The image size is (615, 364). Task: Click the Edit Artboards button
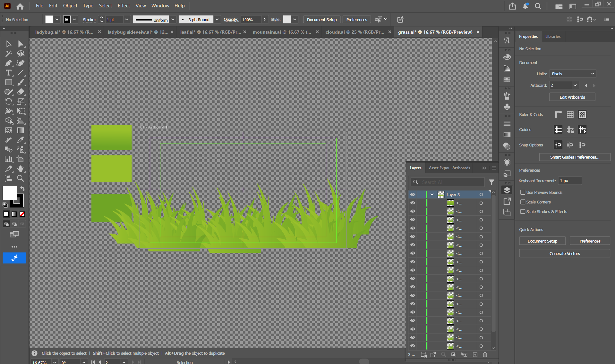coord(572,97)
